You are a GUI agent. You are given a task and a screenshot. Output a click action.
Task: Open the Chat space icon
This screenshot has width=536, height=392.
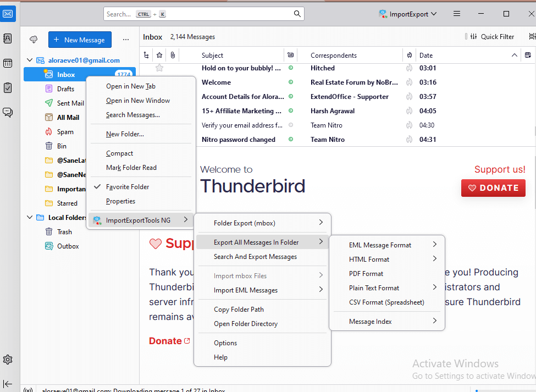click(x=8, y=113)
